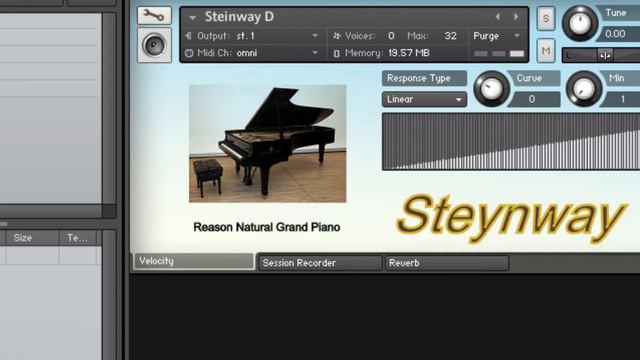Open the Purge dropdown menu
Image resolution: width=640 pixels, height=360 pixels.
coord(497,36)
